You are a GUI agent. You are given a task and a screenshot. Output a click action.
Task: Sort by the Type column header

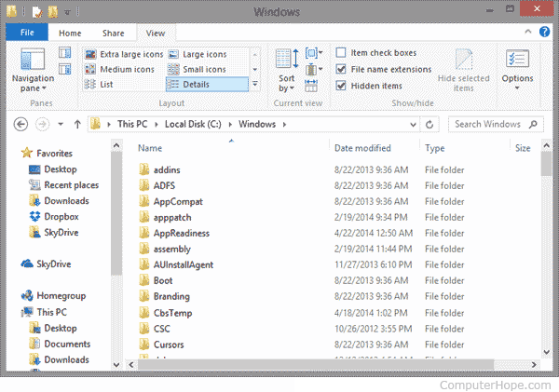434,148
